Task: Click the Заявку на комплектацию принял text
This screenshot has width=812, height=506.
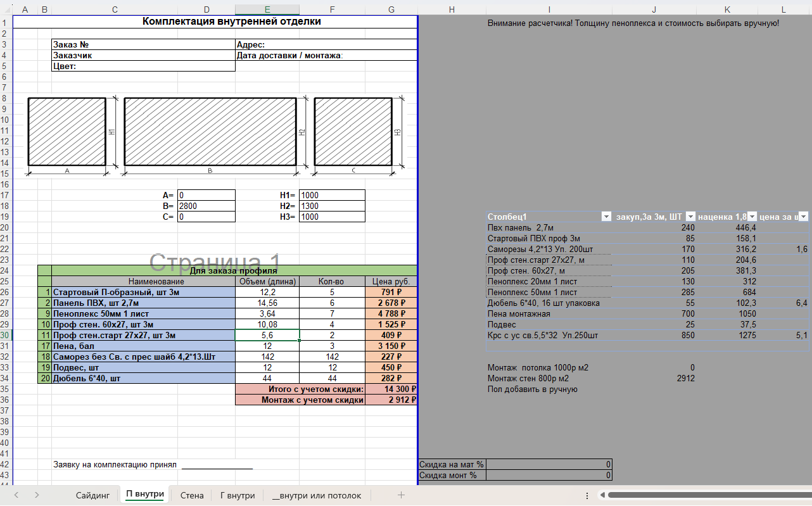Action: pos(115,464)
